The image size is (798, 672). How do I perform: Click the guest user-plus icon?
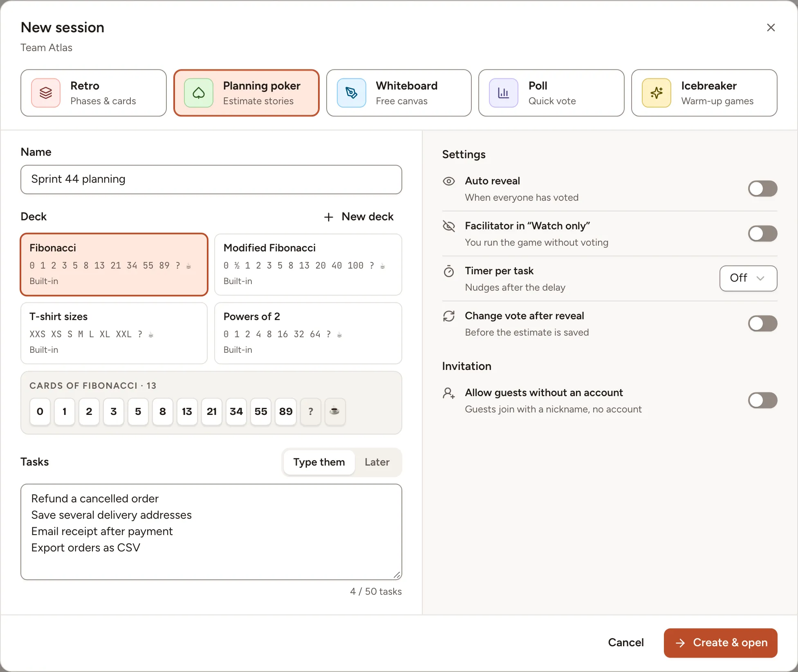click(449, 393)
